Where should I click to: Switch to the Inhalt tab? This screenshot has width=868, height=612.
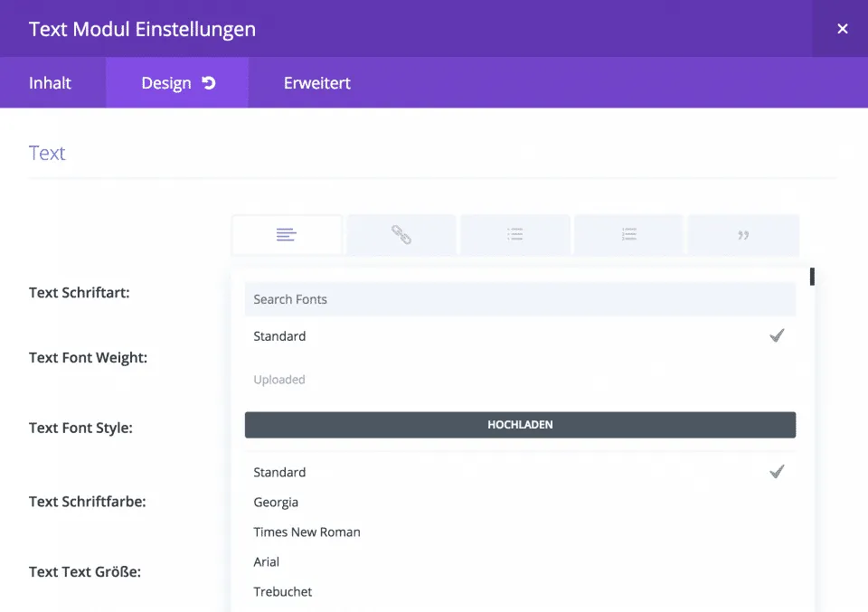[x=51, y=83]
